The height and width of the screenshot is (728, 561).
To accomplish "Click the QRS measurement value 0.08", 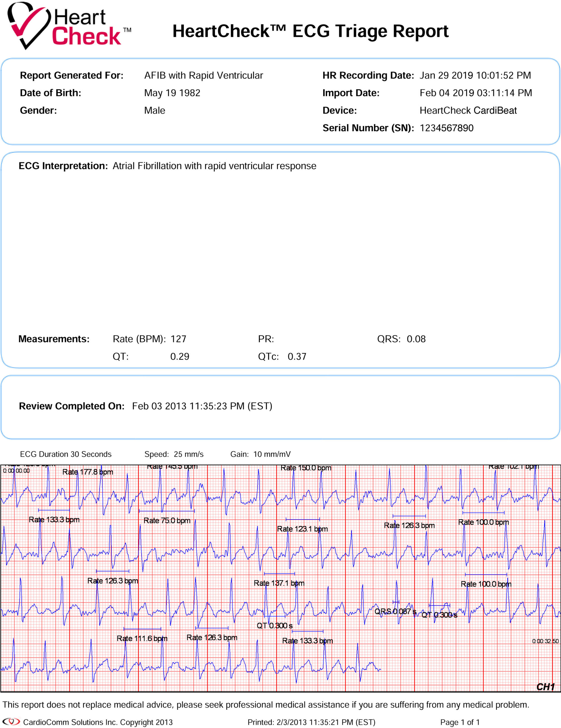I will click(x=416, y=339).
